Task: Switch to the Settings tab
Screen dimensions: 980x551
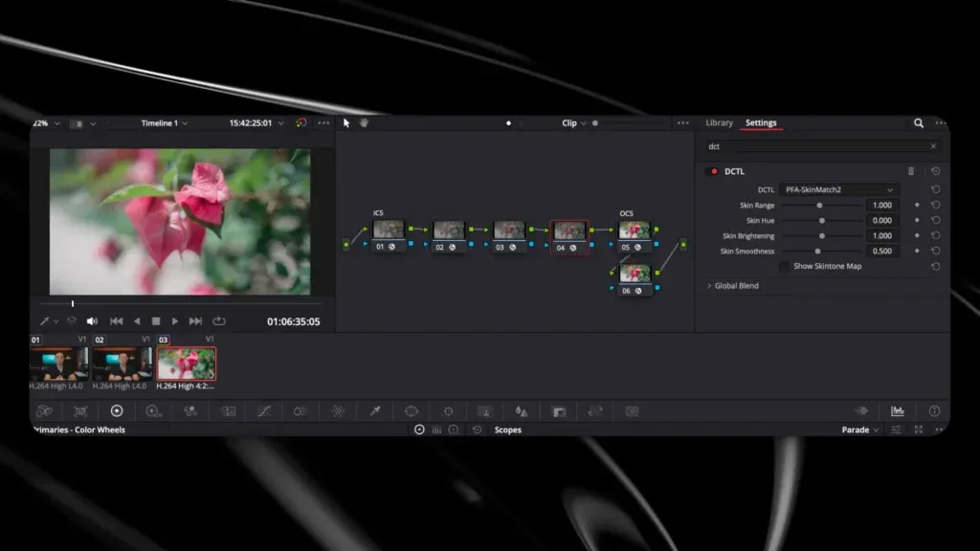Action: 761,123
